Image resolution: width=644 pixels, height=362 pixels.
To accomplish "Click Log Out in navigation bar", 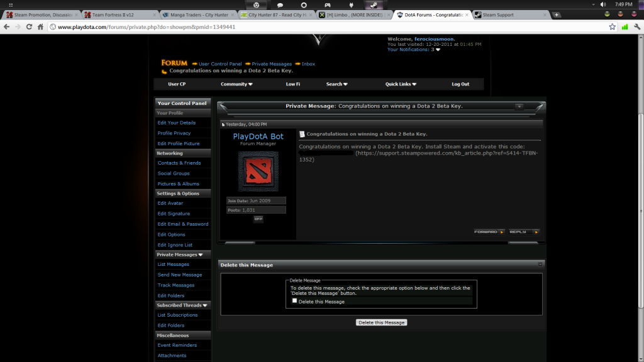I will 460,84.
